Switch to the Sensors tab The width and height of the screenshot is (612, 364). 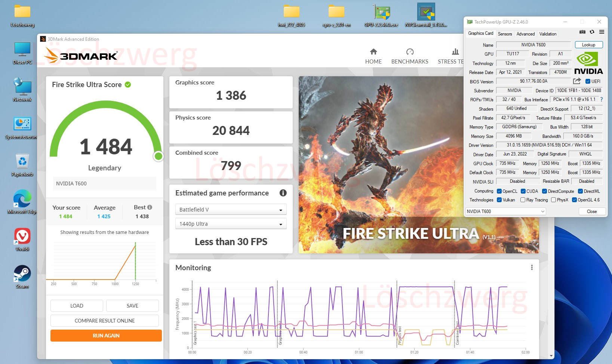(x=505, y=34)
